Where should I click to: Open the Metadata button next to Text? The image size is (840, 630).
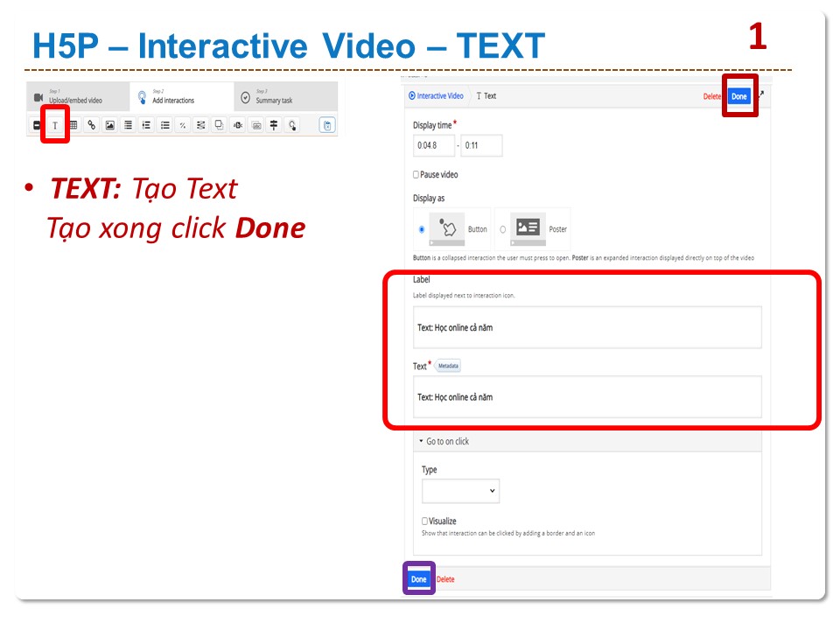click(448, 366)
